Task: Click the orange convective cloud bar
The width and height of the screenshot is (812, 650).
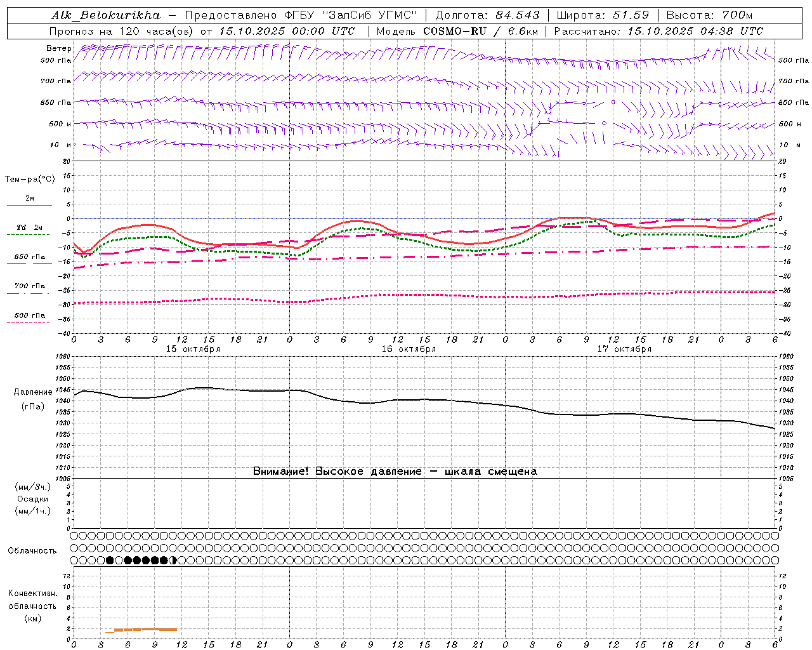Action: 141,630
